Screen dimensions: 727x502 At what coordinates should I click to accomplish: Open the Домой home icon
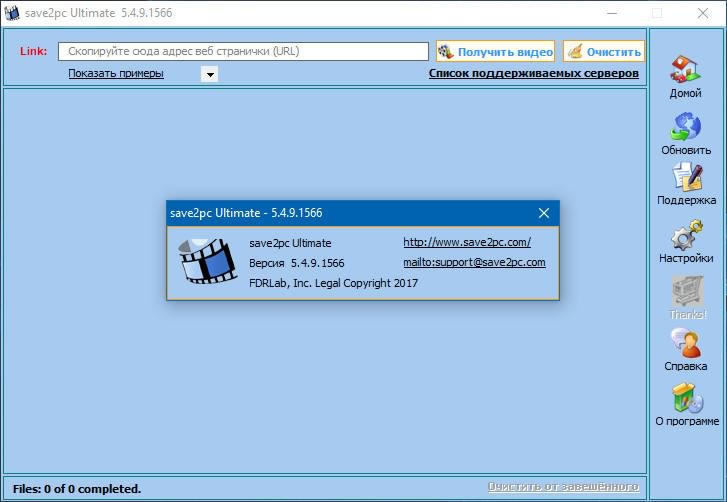685,69
